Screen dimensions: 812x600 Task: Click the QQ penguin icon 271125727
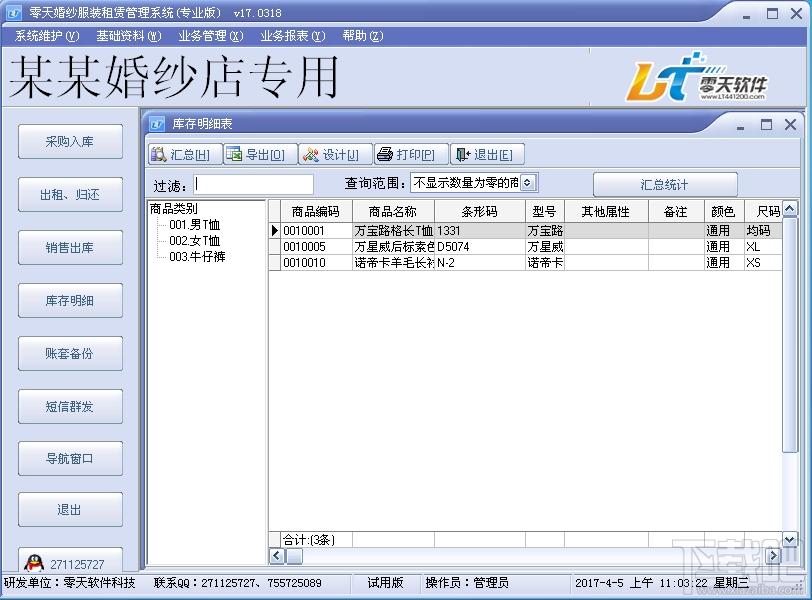coord(34,563)
